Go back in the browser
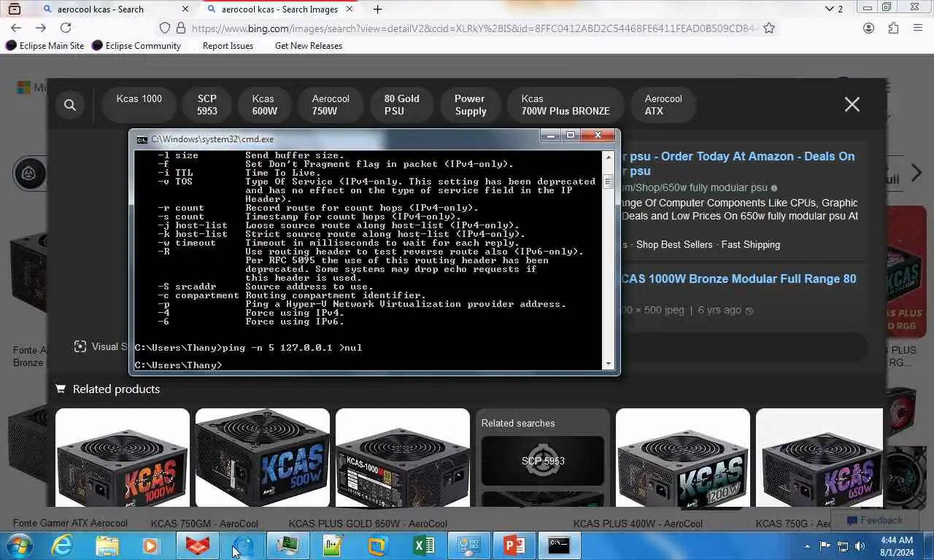The image size is (934, 560). pyautogui.click(x=16, y=28)
